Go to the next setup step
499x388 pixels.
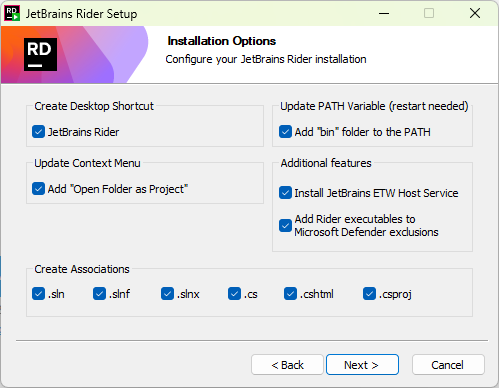[x=362, y=365]
